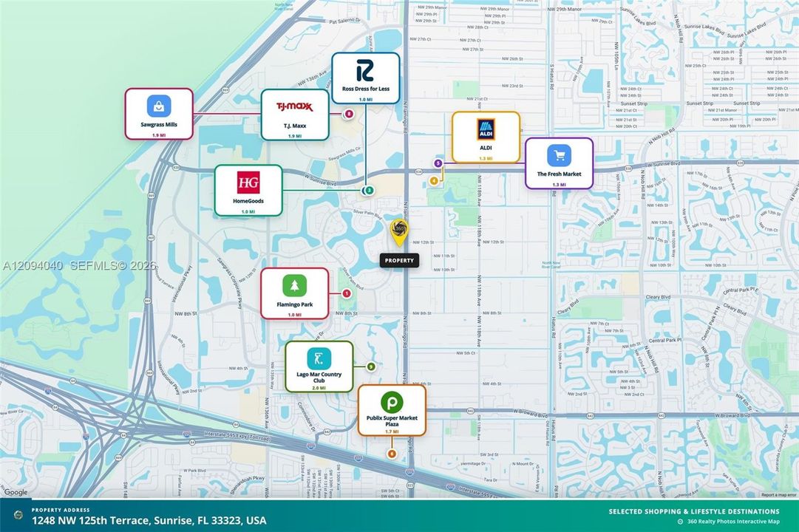Viewport: 799px width, 532px height.
Task: Click the Google logo on the map
Action: tap(16, 492)
